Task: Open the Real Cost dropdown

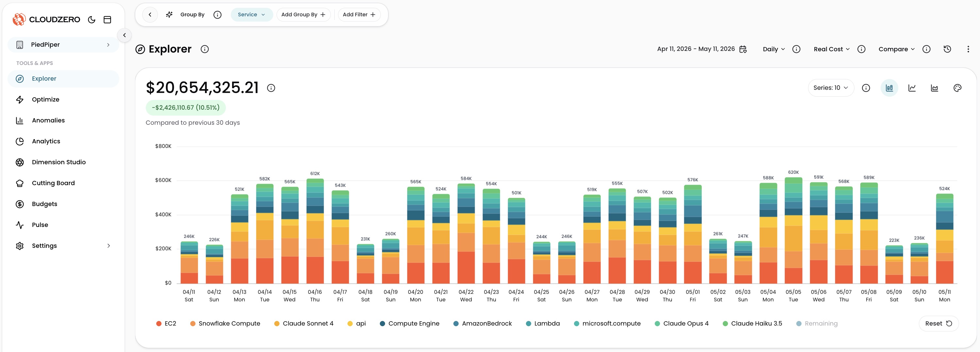Action: click(832, 49)
